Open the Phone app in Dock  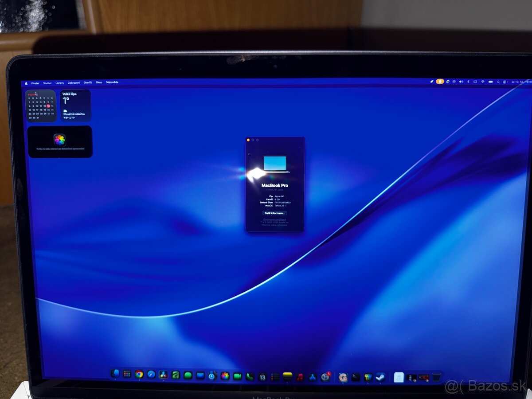coord(250,376)
